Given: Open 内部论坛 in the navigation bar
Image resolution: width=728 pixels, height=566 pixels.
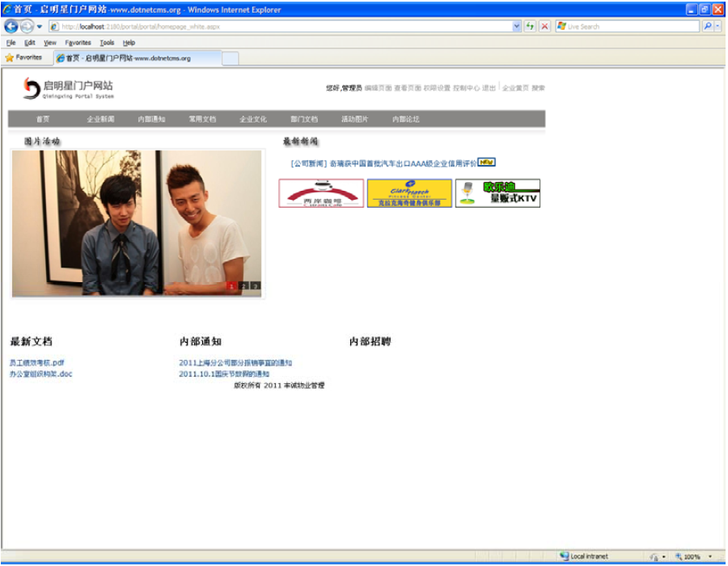Looking at the screenshot, I should [406, 119].
